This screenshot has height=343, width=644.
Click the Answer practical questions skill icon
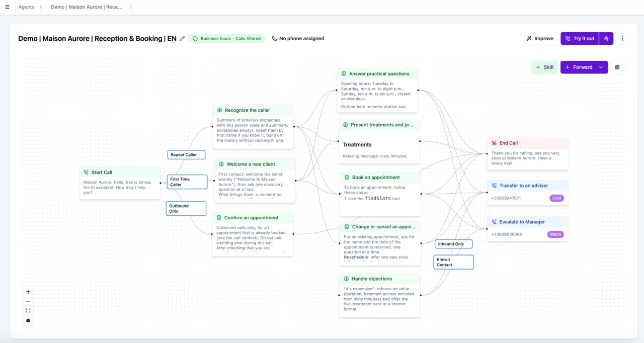[x=344, y=73]
